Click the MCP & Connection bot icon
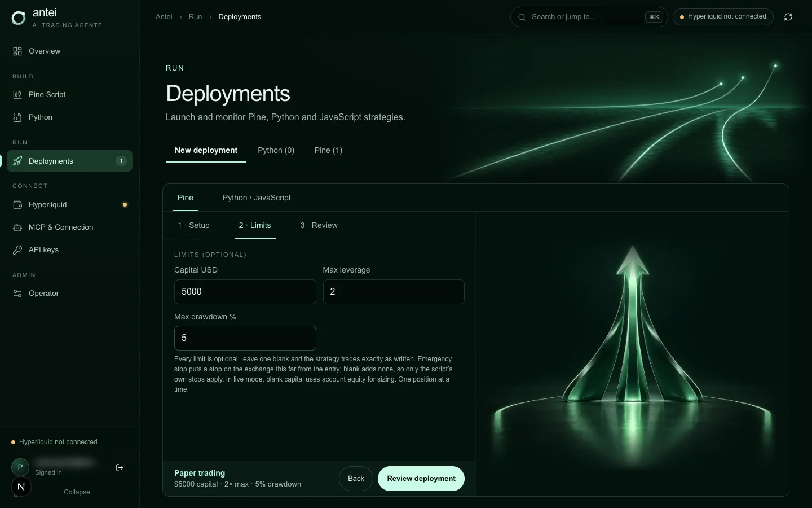This screenshot has height=508, width=812. click(x=17, y=227)
